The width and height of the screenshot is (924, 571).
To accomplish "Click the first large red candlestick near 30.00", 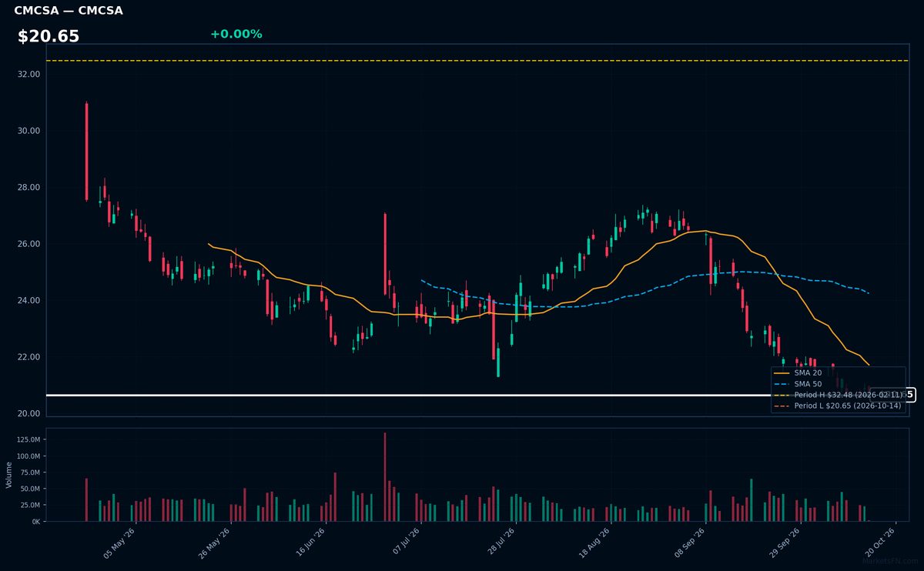I will 86,152.
